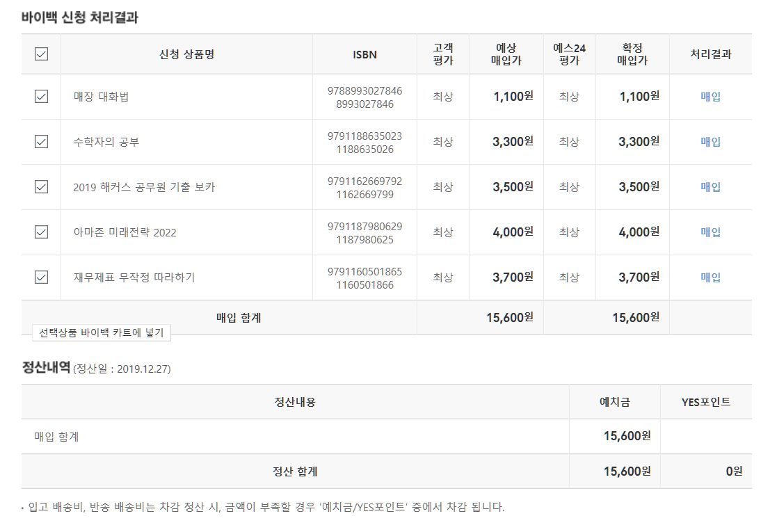Click 선택상품 바이백 카트에 넣기 button
Screen dimensions: 777x532
102,332
